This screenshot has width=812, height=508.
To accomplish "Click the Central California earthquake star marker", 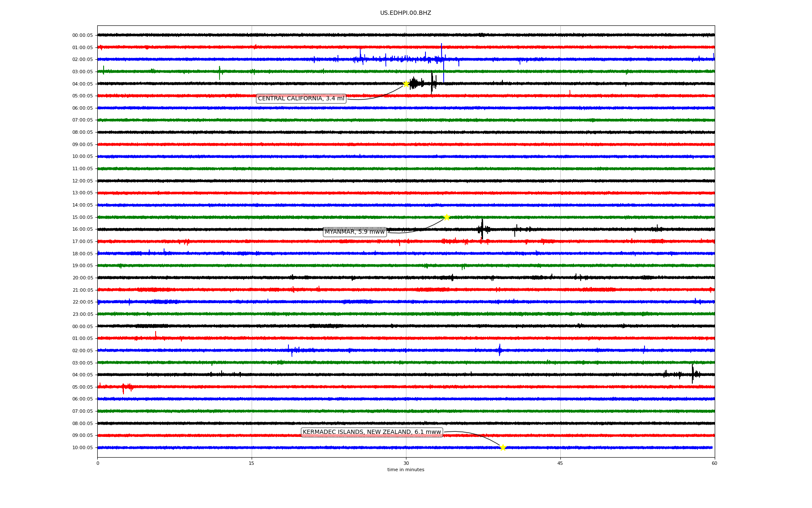I will click(x=406, y=84).
